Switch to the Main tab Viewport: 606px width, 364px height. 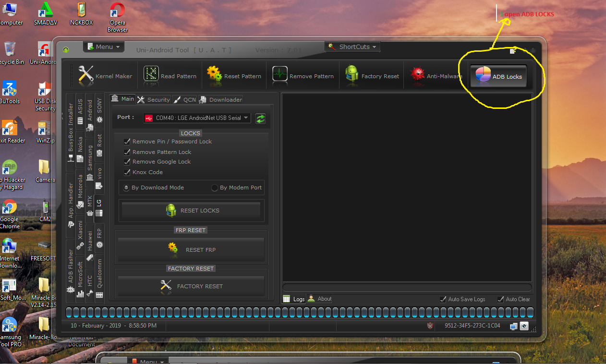pyautogui.click(x=122, y=99)
